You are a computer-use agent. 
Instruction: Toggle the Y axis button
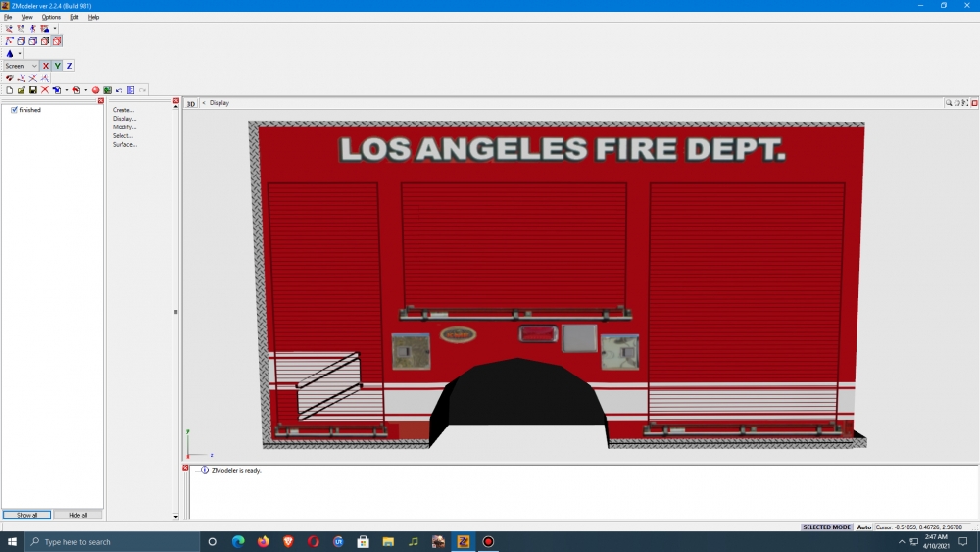(x=58, y=66)
